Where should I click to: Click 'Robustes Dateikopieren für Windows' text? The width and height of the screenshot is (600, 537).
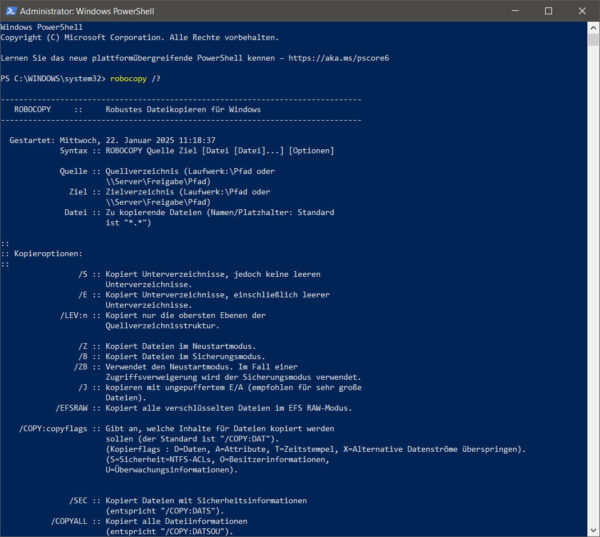pos(183,109)
